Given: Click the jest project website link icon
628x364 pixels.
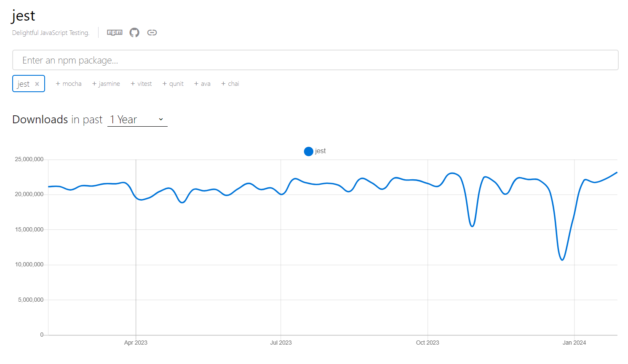Looking at the screenshot, I should [x=152, y=32].
